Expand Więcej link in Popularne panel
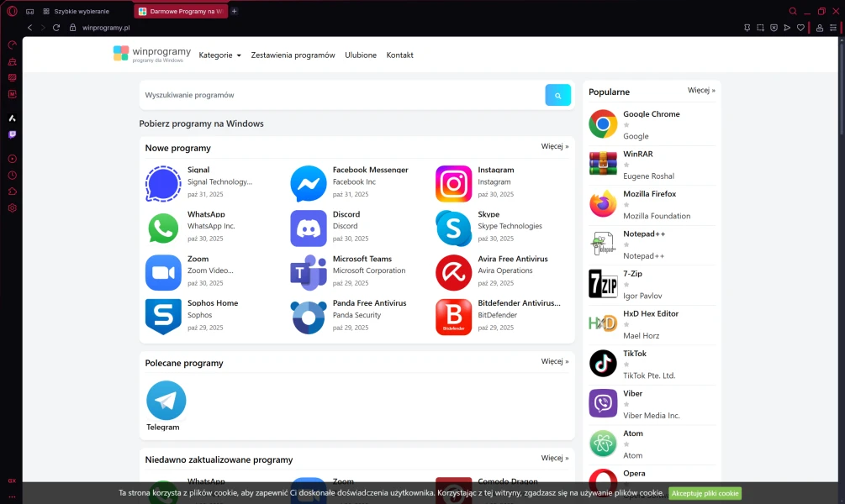 click(700, 91)
